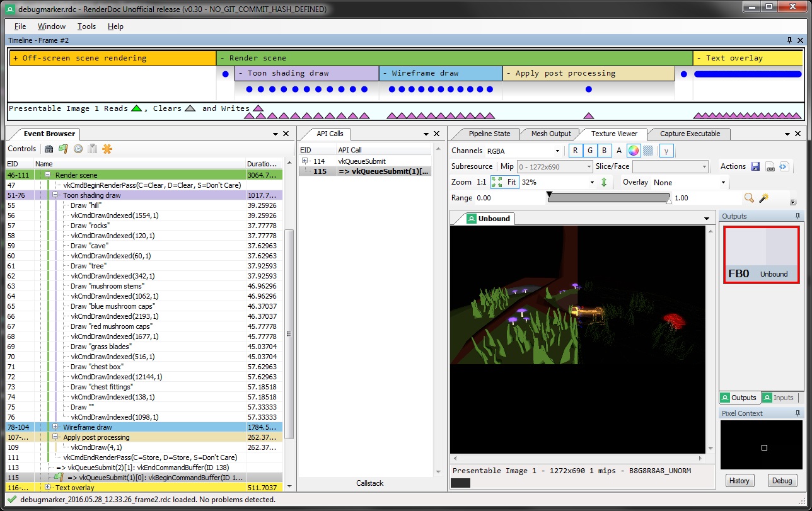The height and width of the screenshot is (511, 812).
Task: Click the magnifier zoom range icon
Action: 749,198
